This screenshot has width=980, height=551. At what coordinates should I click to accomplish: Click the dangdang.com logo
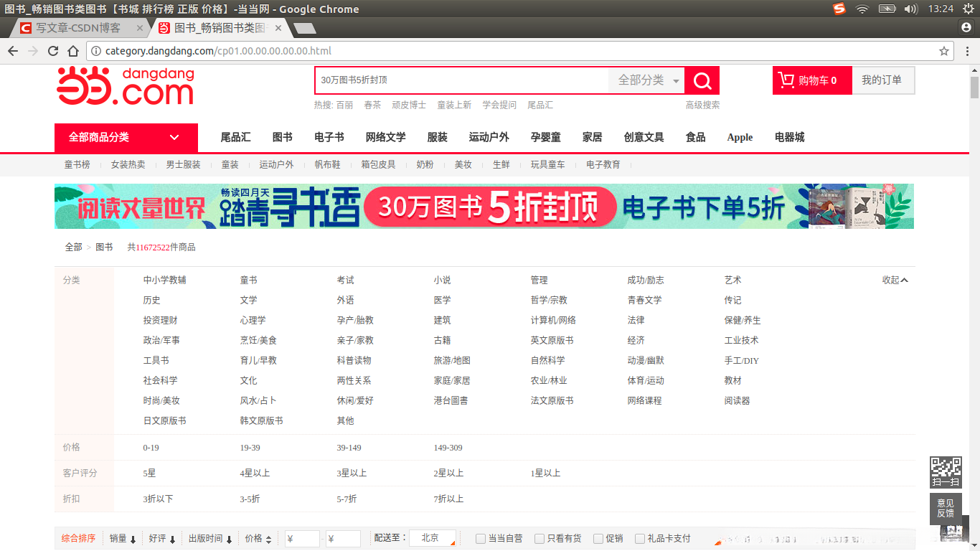[x=126, y=86]
